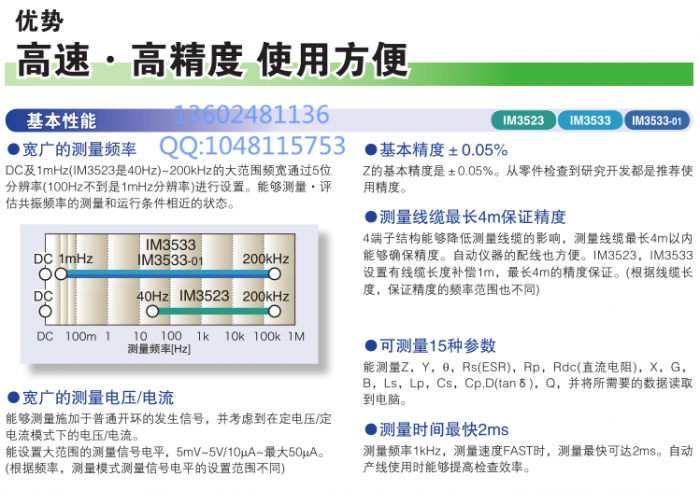Click the 1M tick on frequency axis

coord(296,336)
